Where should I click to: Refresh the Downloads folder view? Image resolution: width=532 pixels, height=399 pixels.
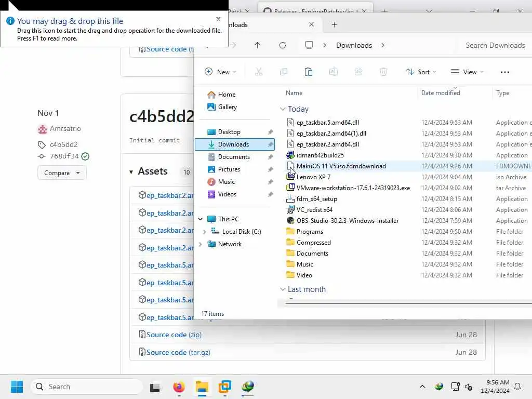click(283, 45)
